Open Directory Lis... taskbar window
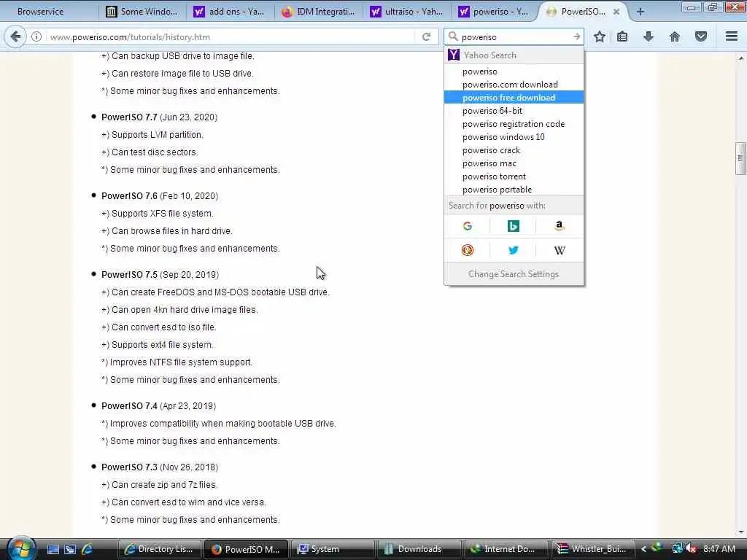Image resolution: width=747 pixels, height=560 pixels. (x=160, y=549)
